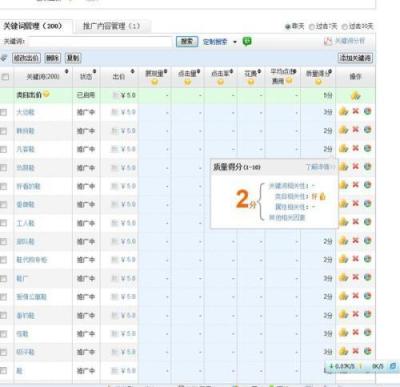Click the red X icon in the 好看的鞋 row
This screenshot has width=400, height=387.
pyautogui.click(x=356, y=185)
